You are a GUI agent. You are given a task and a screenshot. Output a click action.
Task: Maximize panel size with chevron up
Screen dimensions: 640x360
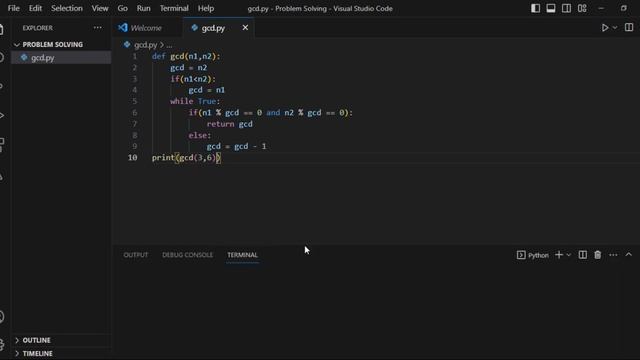629,254
